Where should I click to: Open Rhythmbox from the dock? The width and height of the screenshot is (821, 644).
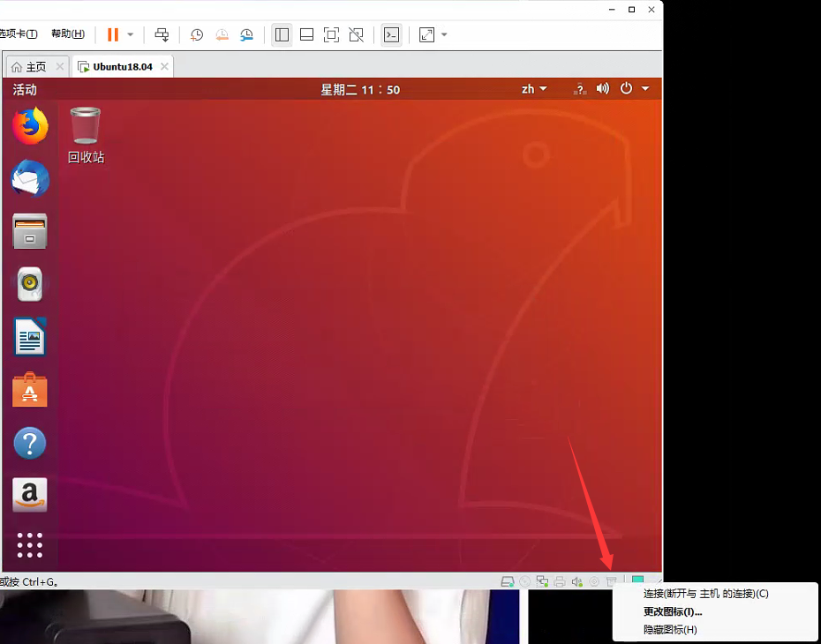(x=30, y=284)
